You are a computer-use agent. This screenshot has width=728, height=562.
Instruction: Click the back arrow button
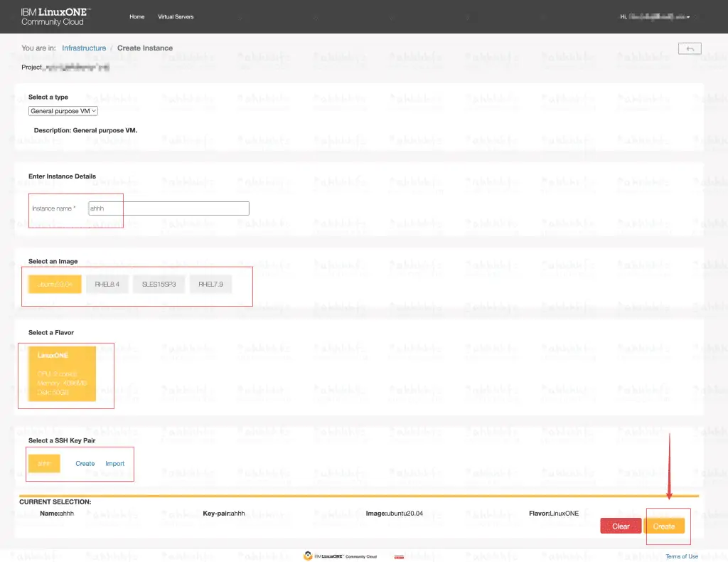pyautogui.click(x=690, y=48)
